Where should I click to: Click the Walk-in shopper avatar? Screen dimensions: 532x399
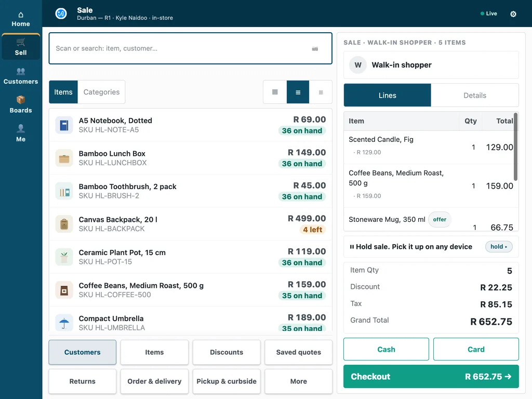point(358,65)
